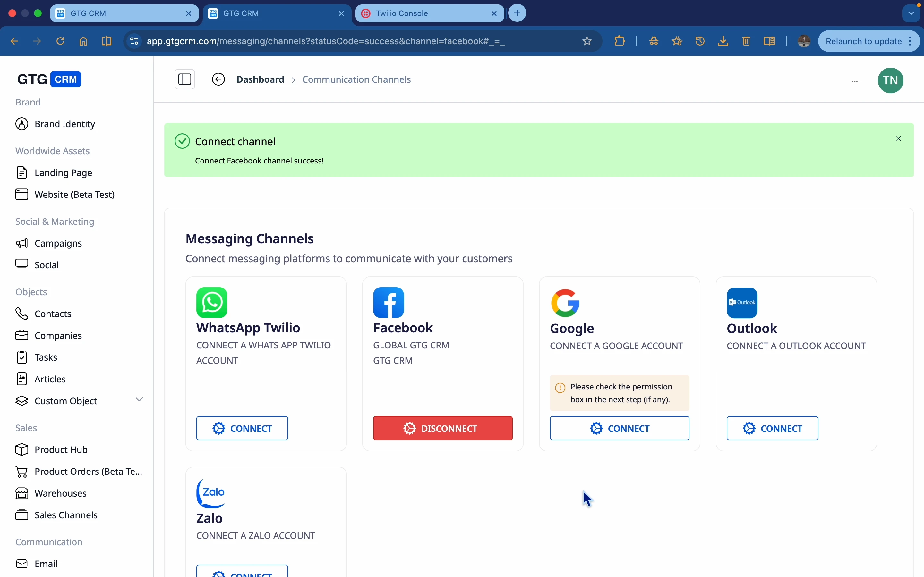The height and width of the screenshot is (577, 924).
Task: Dismiss the Connect channel success banner
Action: 898,138
